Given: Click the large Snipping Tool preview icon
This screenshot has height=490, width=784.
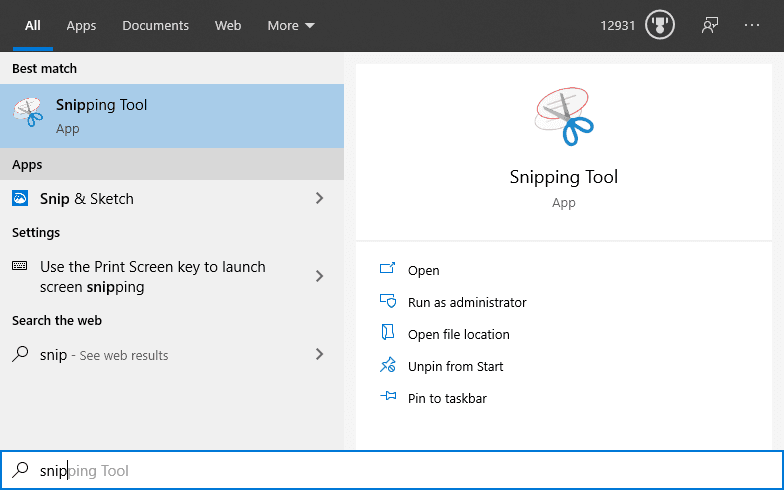Looking at the screenshot, I should (564, 117).
